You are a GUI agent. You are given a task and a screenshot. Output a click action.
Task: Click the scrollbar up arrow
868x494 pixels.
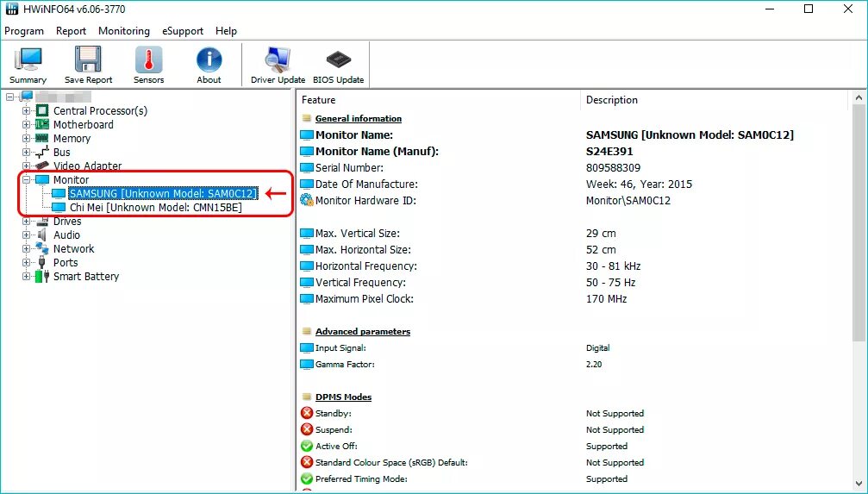(859, 98)
